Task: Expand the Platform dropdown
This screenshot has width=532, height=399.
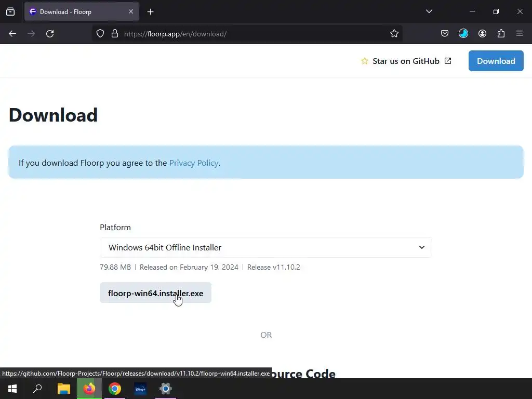Action: click(x=265, y=247)
